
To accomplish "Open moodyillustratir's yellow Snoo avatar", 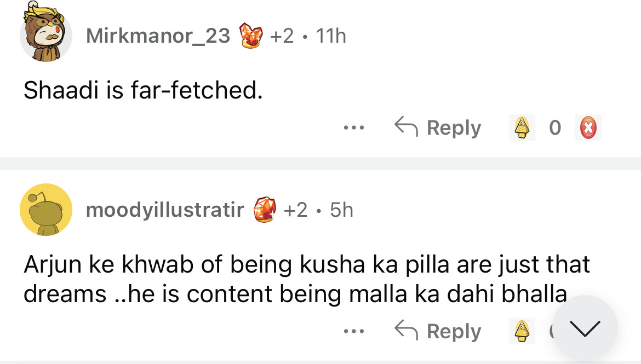I will (x=46, y=210).
